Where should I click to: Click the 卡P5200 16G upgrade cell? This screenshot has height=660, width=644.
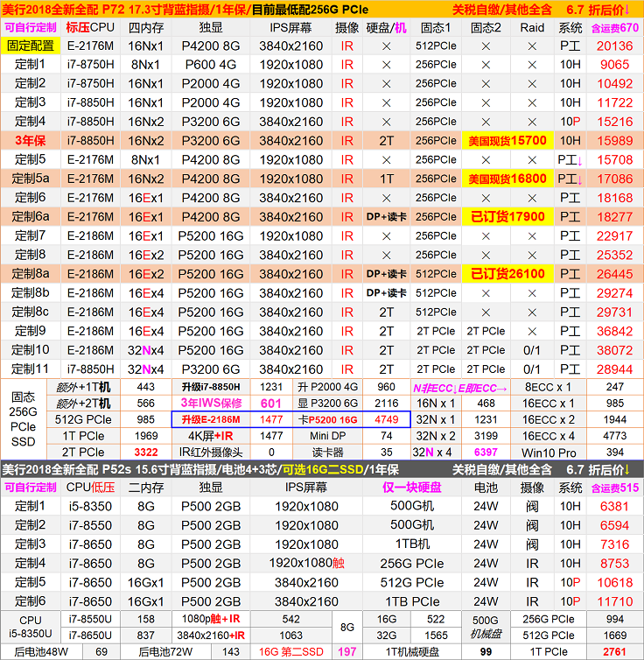pos(328,420)
